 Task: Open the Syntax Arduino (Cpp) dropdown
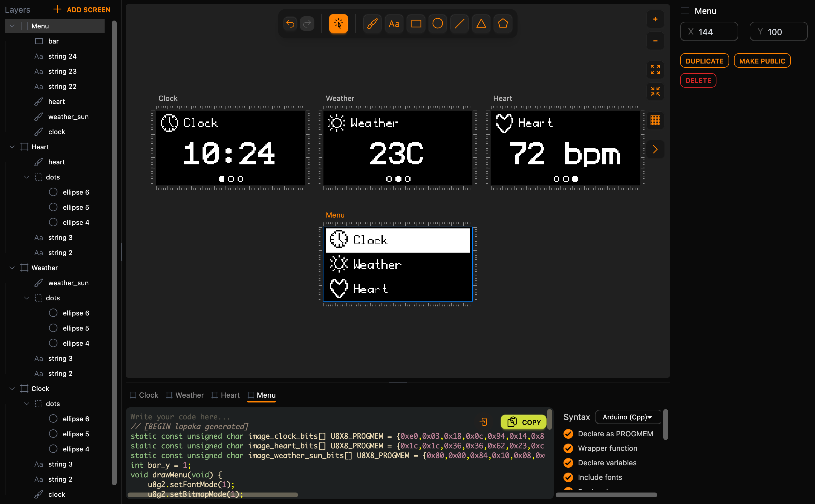[x=627, y=417]
